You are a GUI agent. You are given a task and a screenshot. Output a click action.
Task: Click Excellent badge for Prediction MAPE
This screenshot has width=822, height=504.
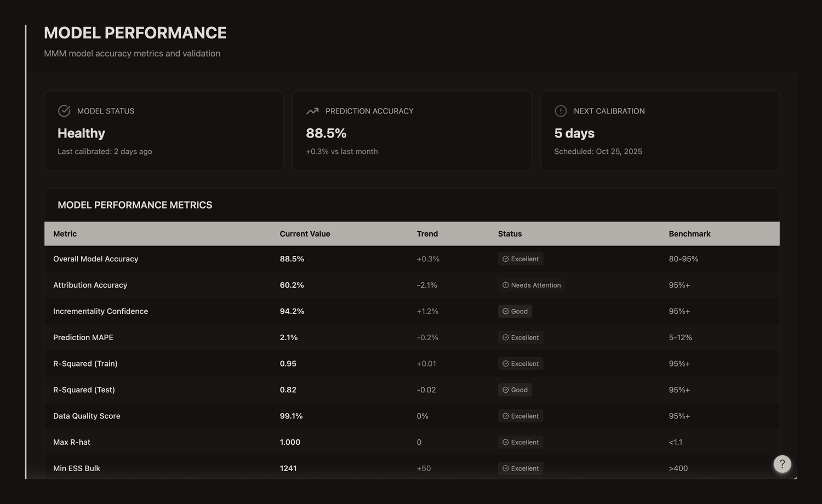point(521,337)
